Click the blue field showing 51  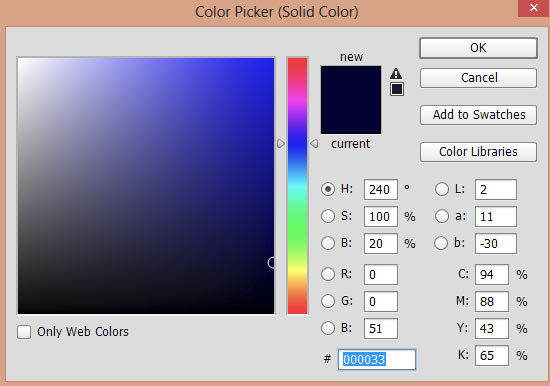381,328
